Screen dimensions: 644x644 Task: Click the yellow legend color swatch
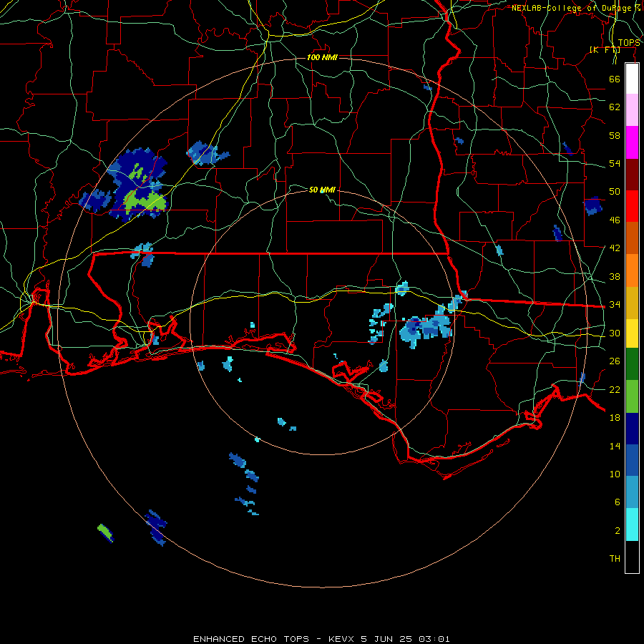(632, 333)
